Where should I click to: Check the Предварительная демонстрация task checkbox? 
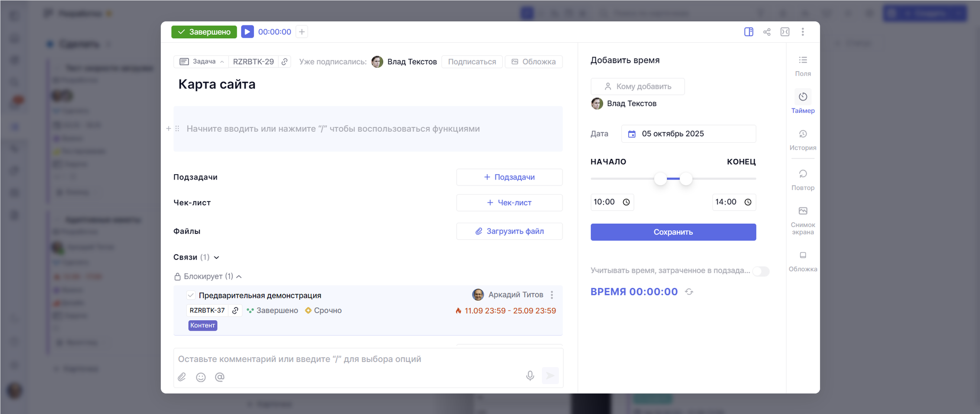(191, 295)
